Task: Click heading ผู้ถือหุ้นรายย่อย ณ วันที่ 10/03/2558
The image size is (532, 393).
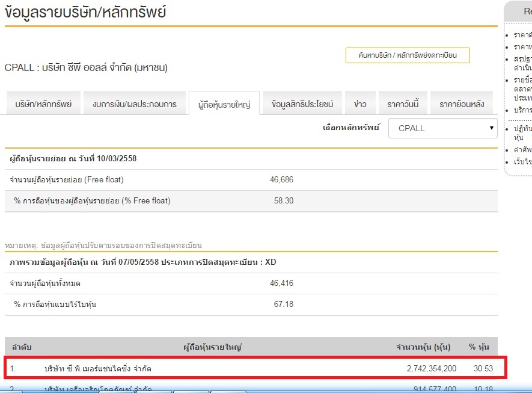Action: pos(73,159)
